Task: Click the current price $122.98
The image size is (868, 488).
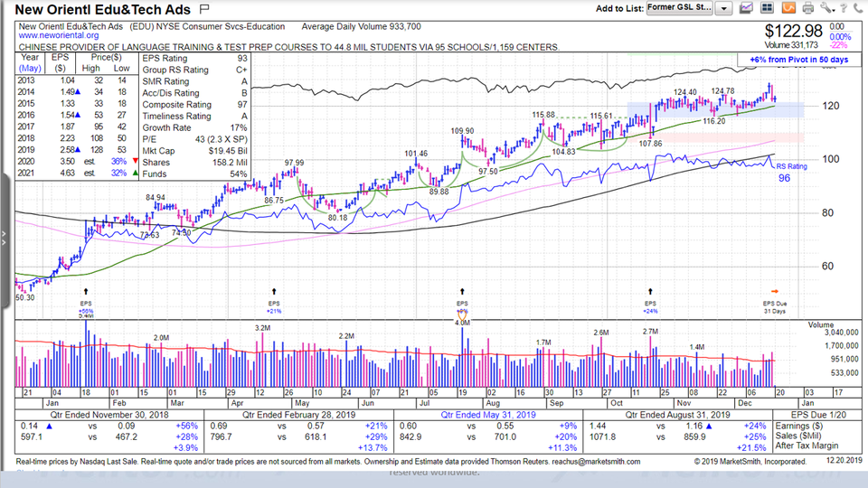Action: [x=793, y=32]
